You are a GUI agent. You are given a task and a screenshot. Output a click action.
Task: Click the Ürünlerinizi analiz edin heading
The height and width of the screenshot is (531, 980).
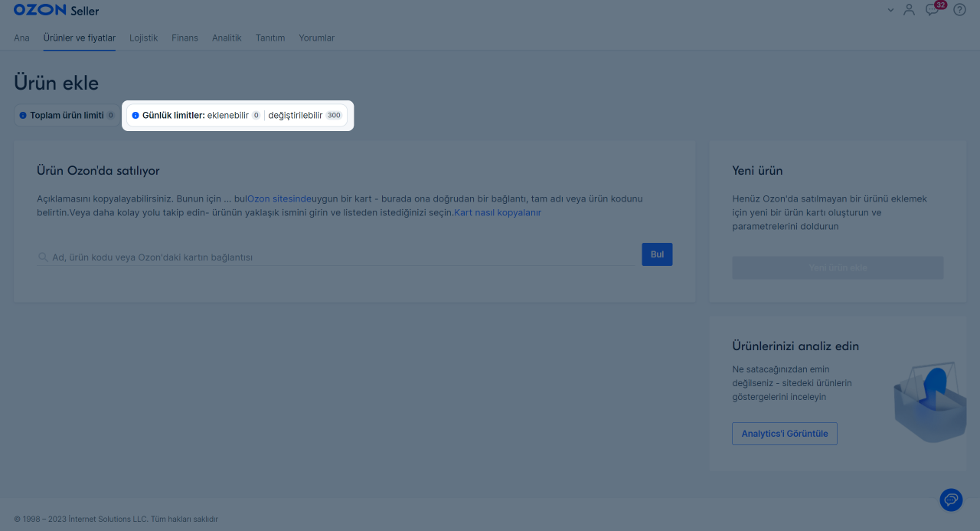pos(795,346)
